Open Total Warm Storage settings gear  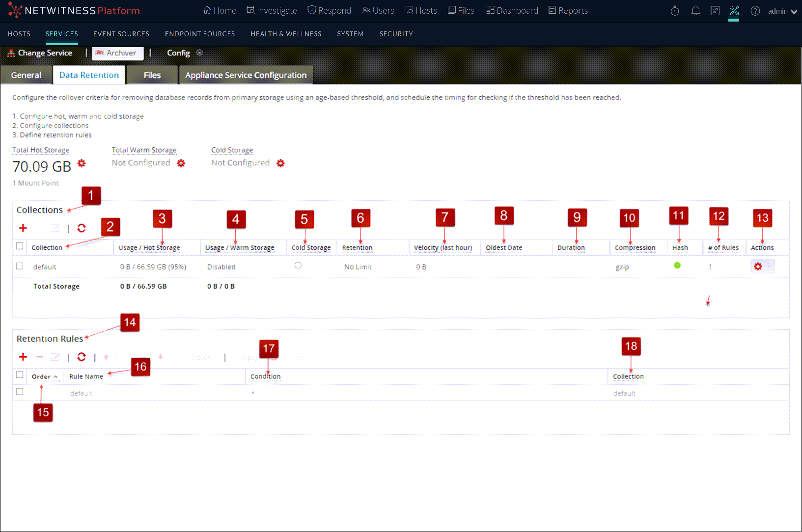pos(181,163)
